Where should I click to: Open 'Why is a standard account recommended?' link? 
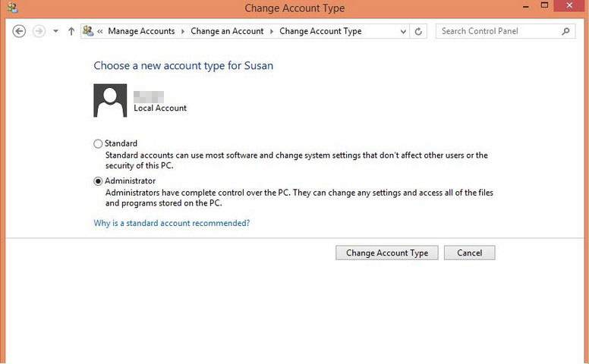[x=172, y=223]
